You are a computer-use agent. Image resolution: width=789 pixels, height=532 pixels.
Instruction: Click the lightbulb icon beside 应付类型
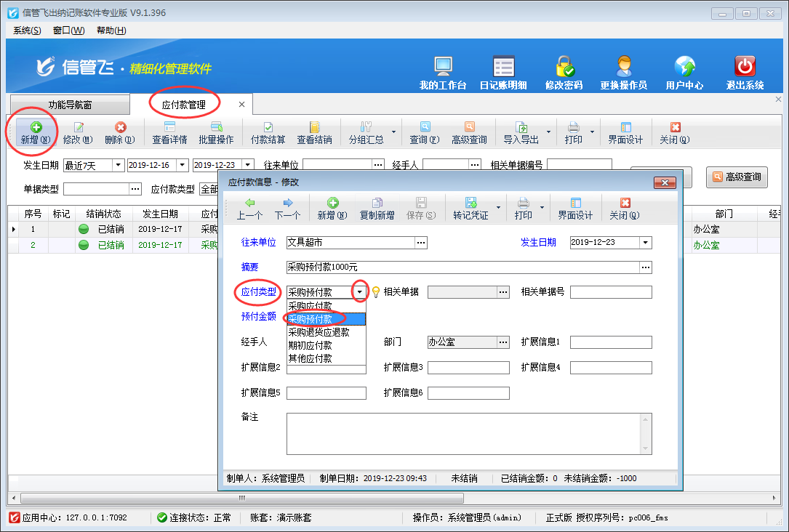coord(376,292)
